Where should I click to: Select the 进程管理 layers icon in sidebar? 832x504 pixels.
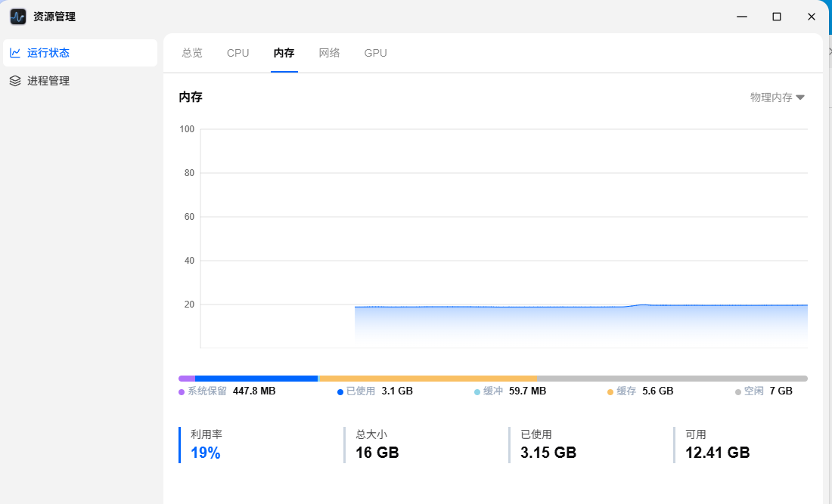[x=15, y=81]
